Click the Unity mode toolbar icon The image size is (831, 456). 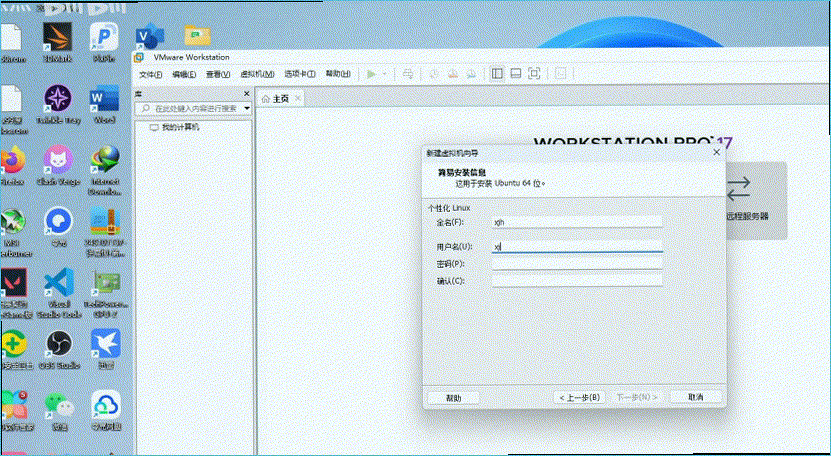point(560,74)
